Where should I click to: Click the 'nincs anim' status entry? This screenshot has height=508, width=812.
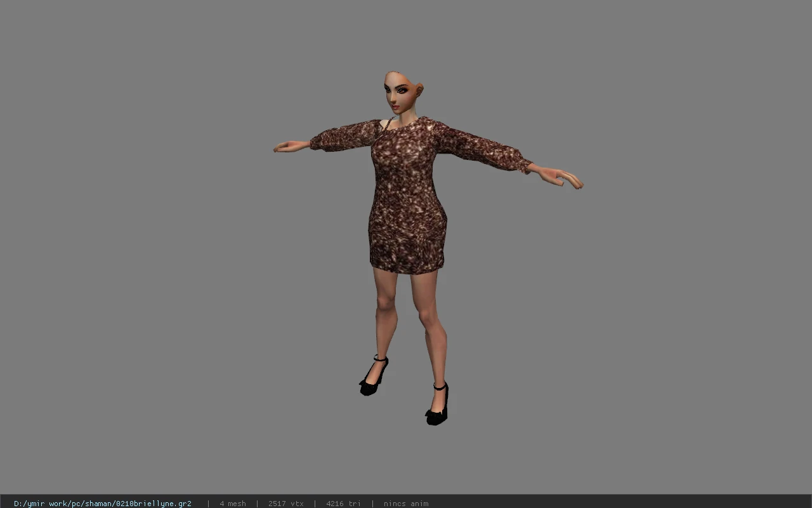pos(406,504)
